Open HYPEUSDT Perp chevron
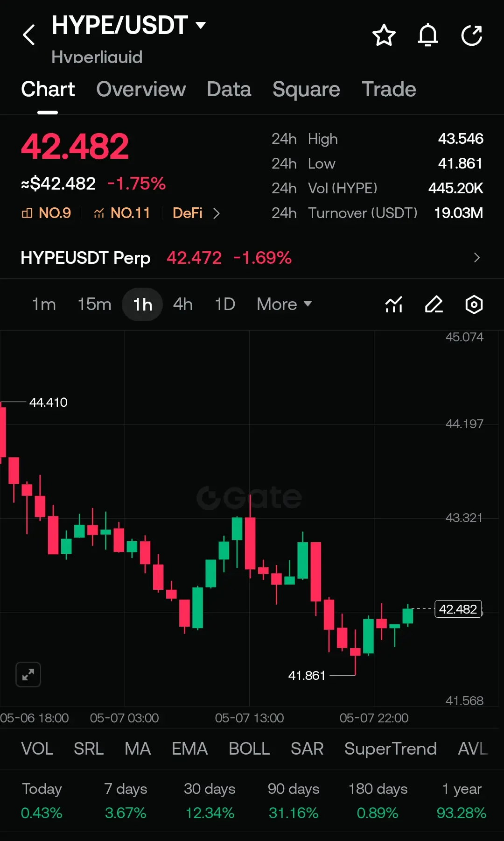 [x=476, y=258]
